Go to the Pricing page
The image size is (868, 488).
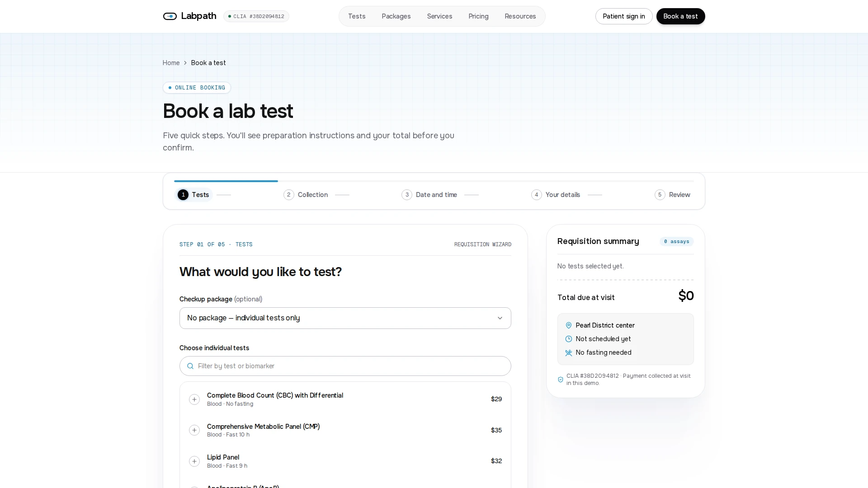tap(478, 16)
